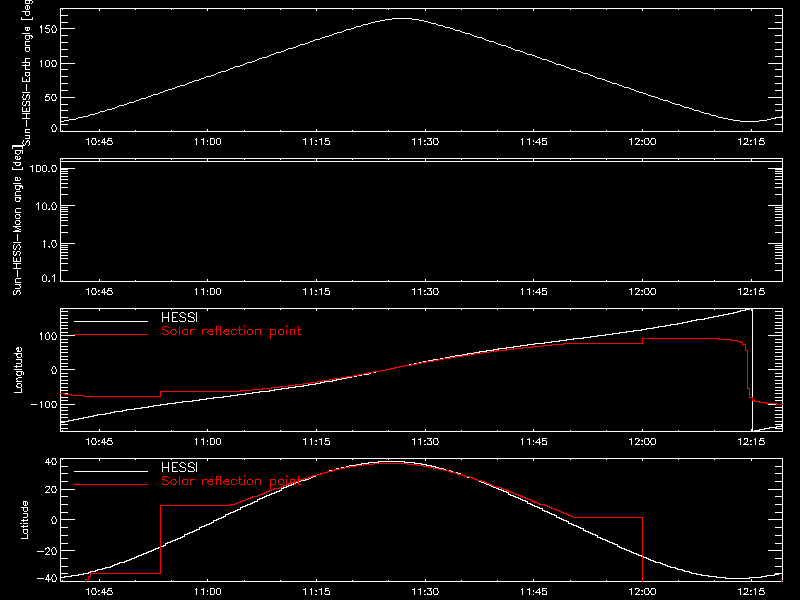800x600 pixels.
Task: Click the 100.0 tick label on the Moon angle axis
Action: click(x=43, y=168)
